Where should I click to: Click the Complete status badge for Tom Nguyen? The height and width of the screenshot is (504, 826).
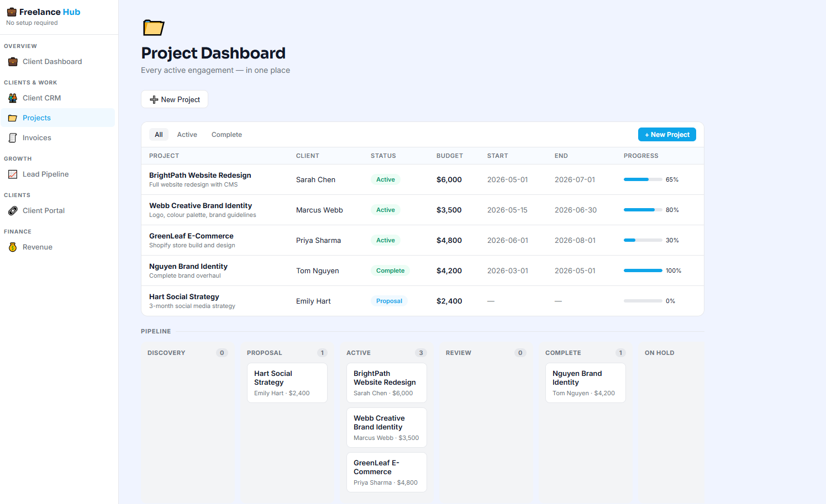pyautogui.click(x=390, y=270)
